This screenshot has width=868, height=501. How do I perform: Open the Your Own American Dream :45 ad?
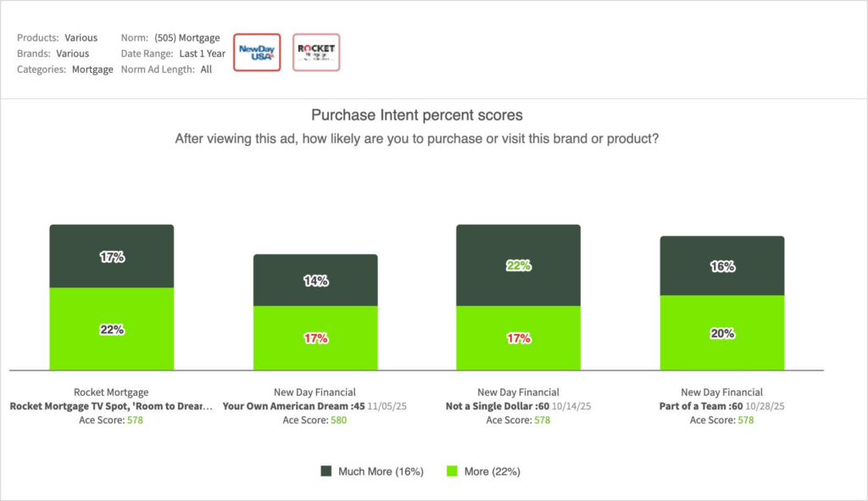pyautogui.click(x=293, y=406)
